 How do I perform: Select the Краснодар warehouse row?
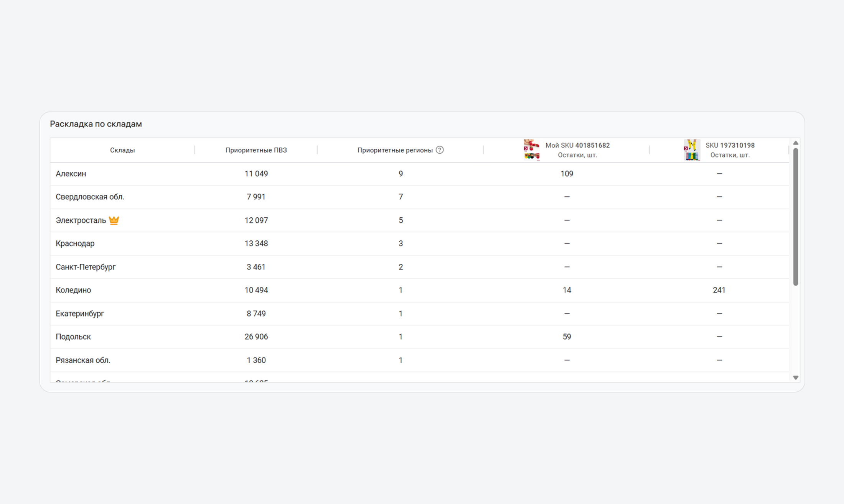pos(75,243)
